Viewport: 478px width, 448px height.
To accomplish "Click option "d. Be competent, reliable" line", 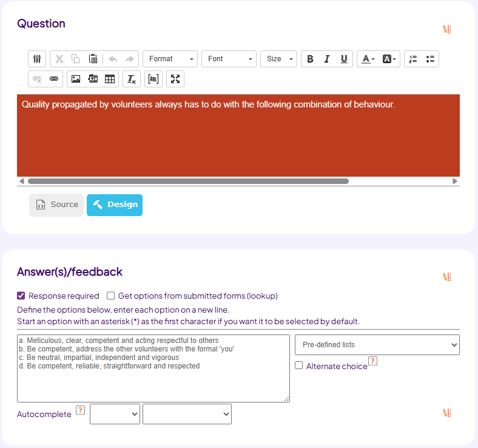I will point(109,366).
